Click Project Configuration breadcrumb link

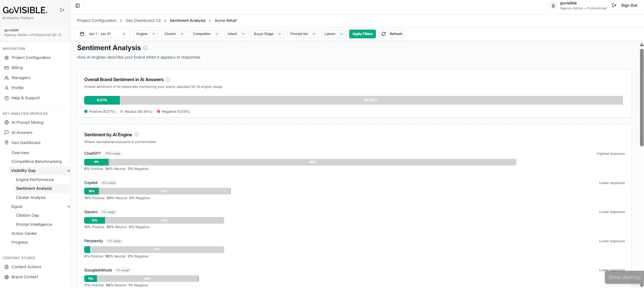tap(97, 21)
